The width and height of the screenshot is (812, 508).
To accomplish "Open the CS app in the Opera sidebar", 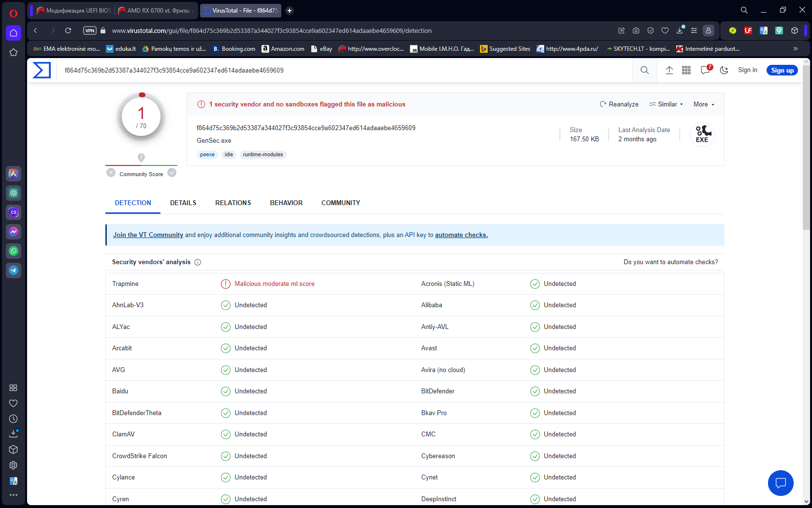I will [x=14, y=212].
